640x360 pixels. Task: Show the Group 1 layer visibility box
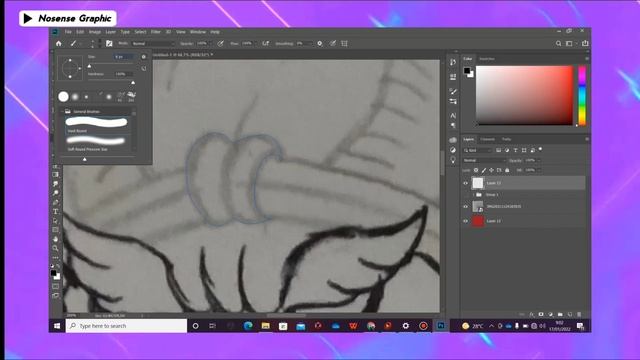[465, 195]
